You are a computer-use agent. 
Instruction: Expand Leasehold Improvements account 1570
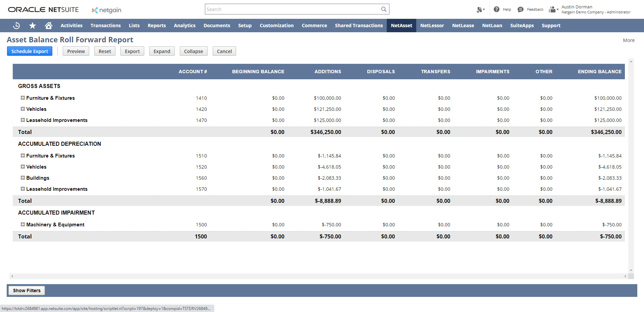click(23, 189)
